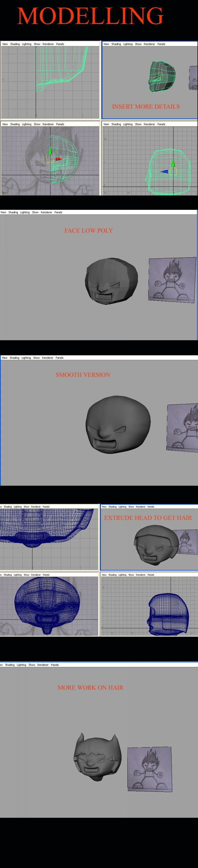Open Renderer menu in EXTRUDE HEAD panel
The height and width of the screenshot is (868, 198).
141,507
